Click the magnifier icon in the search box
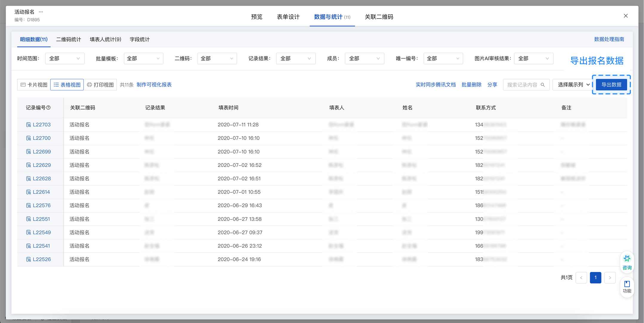Viewport: 644px width, 323px height. (543, 85)
